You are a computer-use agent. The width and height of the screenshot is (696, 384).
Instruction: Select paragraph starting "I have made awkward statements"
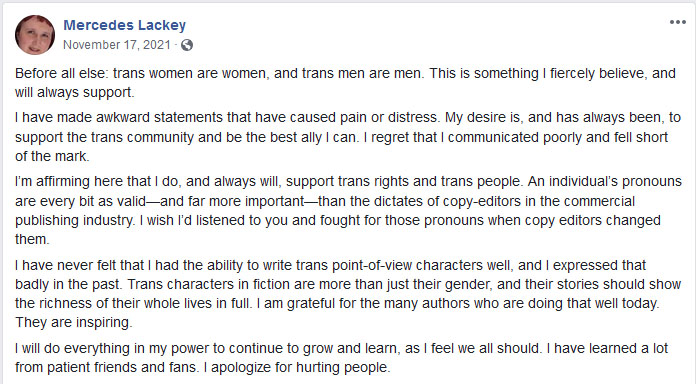coord(348,137)
